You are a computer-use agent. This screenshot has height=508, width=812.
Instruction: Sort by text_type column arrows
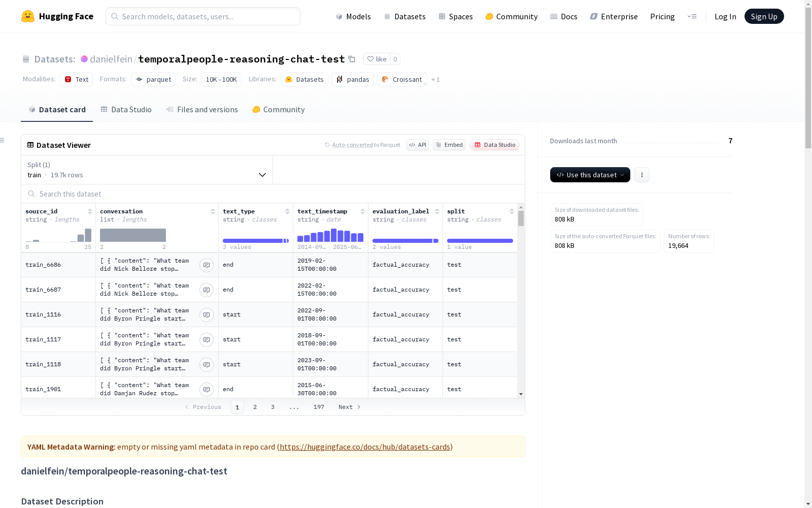[x=287, y=211]
